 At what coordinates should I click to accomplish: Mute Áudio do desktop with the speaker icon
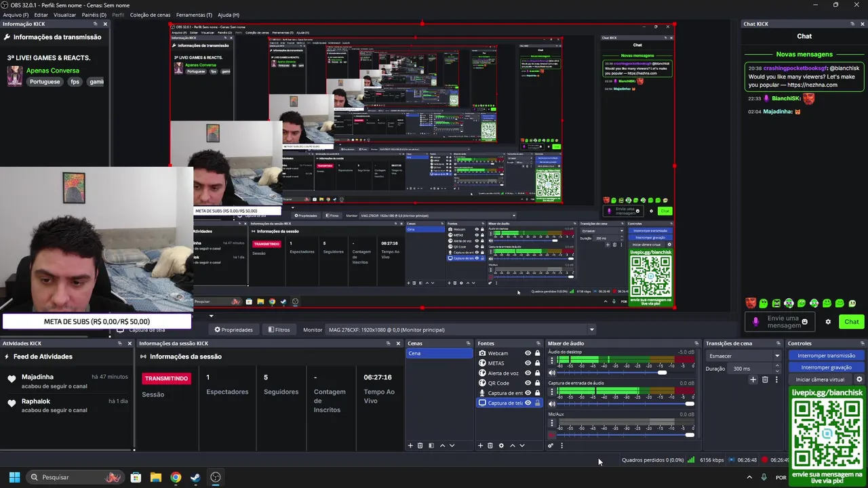pyautogui.click(x=552, y=373)
